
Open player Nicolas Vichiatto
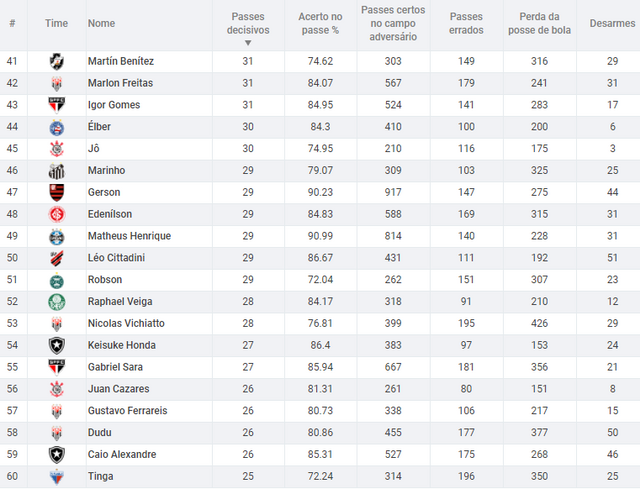click(126, 323)
